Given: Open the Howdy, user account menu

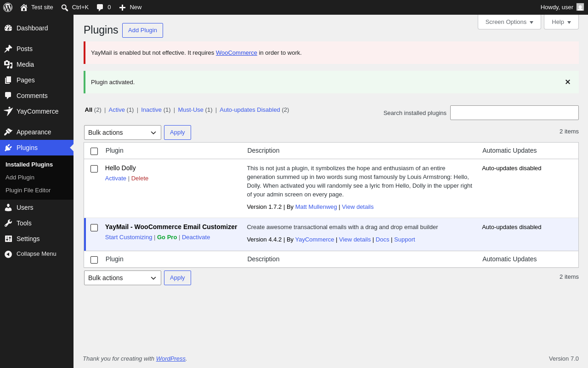Looking at the screenshot, I should pyautogui.click(x=562, y=7).
